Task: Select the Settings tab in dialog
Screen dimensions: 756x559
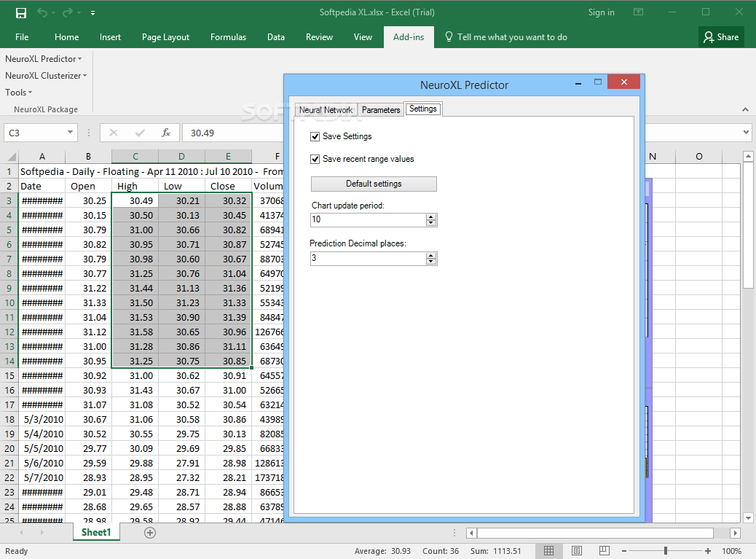Action: [423, 109]
